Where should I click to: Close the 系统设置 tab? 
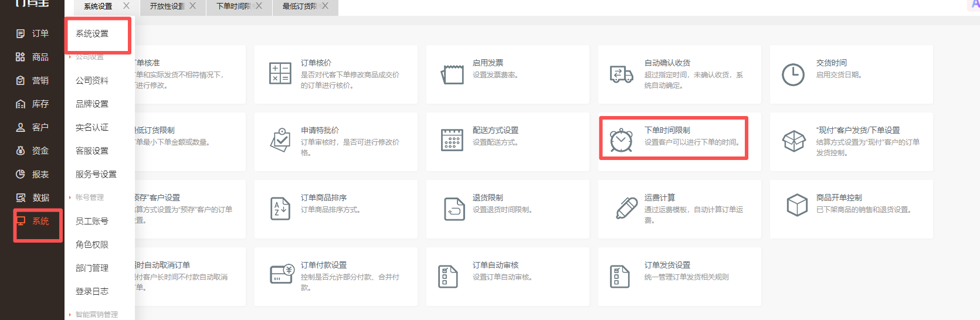click(x=126, y=6)
